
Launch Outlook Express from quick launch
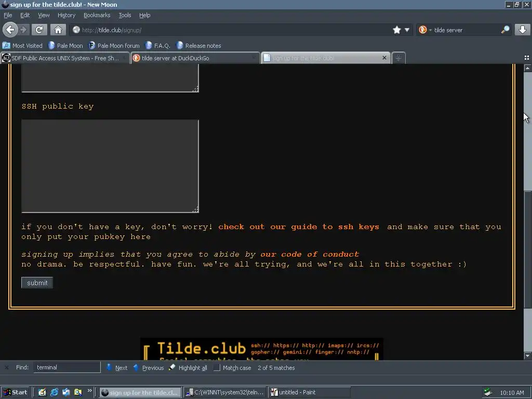tap(66, 392)
